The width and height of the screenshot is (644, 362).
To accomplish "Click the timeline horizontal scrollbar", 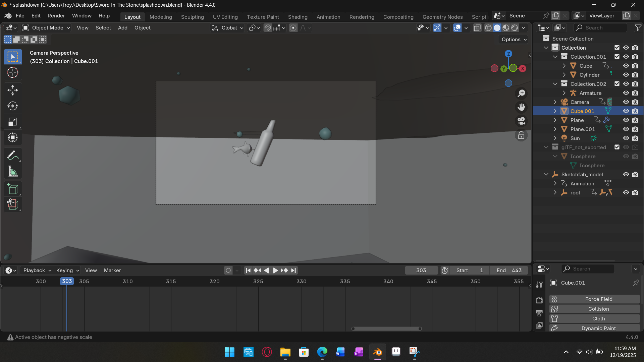I will 386,329.
